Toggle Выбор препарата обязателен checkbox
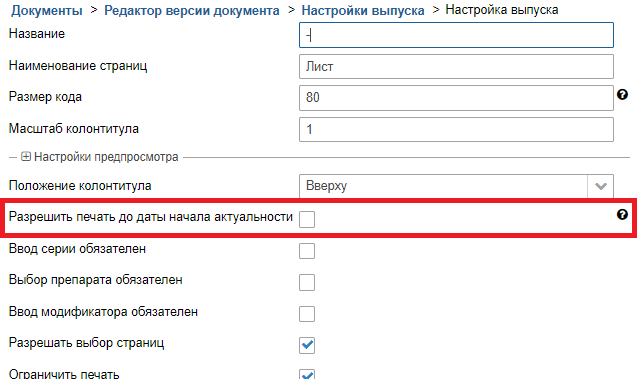Viewport: 643px width, 384px height. (307, 282)
